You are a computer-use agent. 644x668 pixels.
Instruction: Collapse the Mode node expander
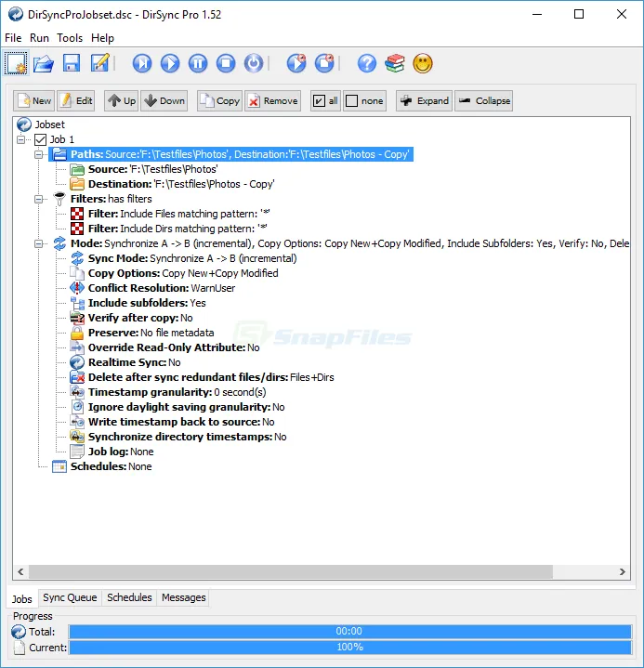[x=38, y=243]
